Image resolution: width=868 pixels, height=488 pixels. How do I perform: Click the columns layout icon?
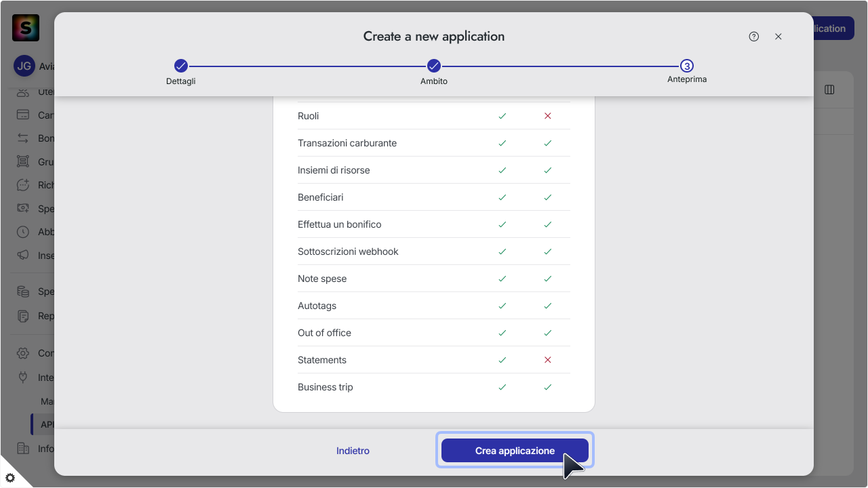pyautogui.click(x=829, y=89)
